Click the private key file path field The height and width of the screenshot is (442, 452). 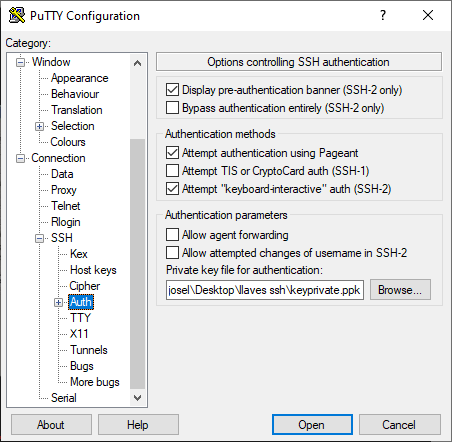coord(265,290)
